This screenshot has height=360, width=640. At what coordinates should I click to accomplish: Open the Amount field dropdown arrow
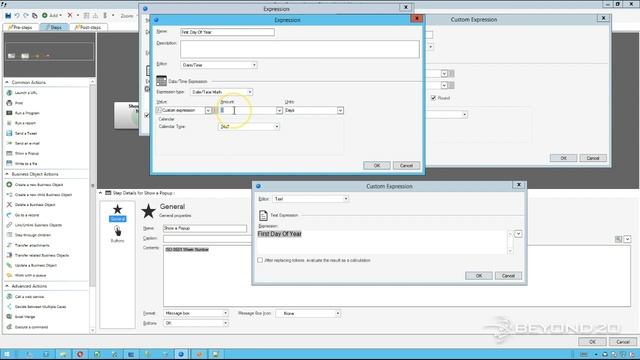click(x=279, y=111)
